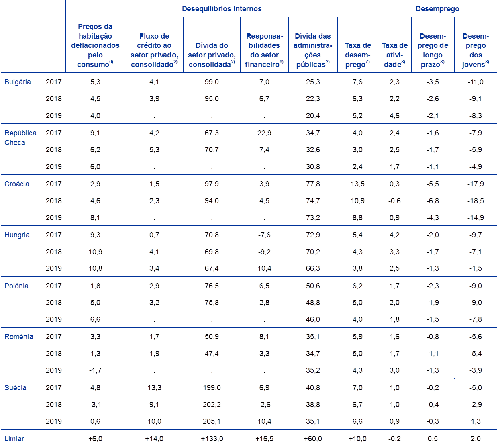Select the Hungria country label

coord(17,235)
